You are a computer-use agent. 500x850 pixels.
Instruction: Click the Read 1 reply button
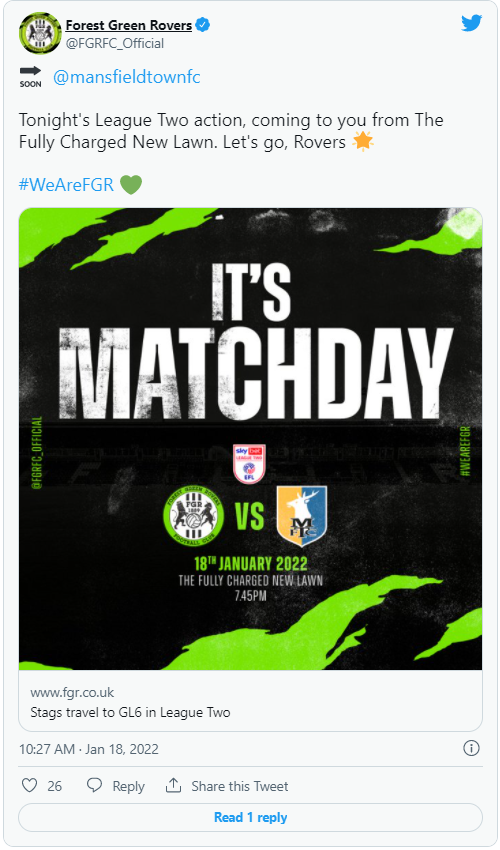[x=251, y=817]
